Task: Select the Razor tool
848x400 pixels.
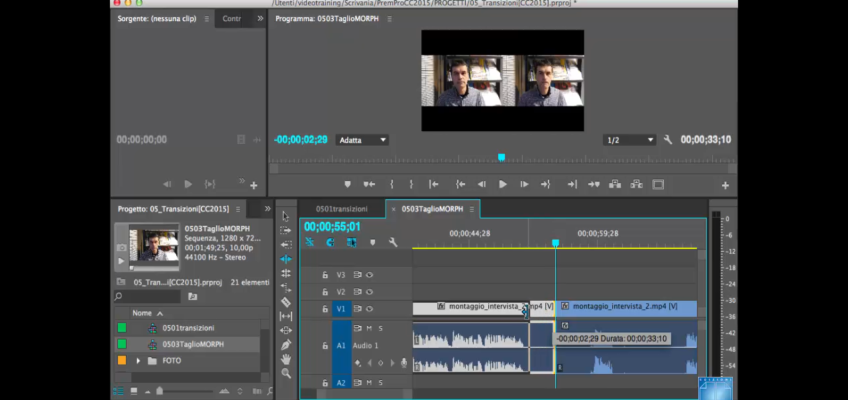Action: 286,302
